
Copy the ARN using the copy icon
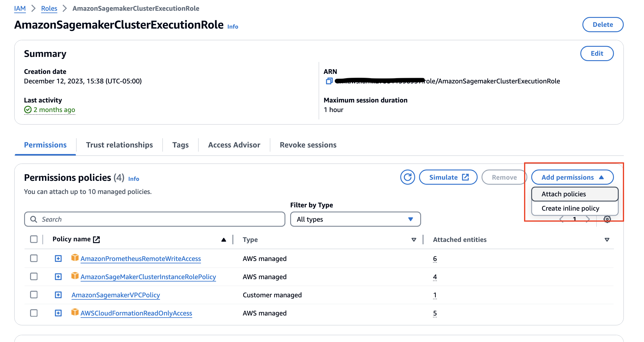coord(329,81)
